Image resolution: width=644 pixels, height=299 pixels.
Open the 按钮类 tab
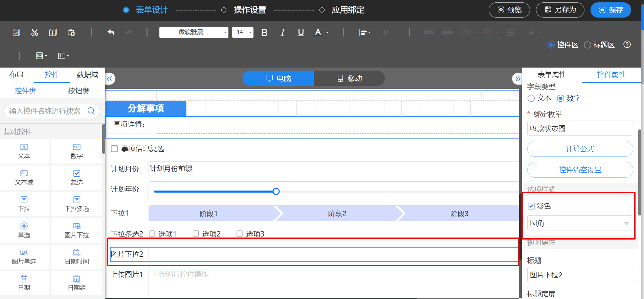point(79,91)
